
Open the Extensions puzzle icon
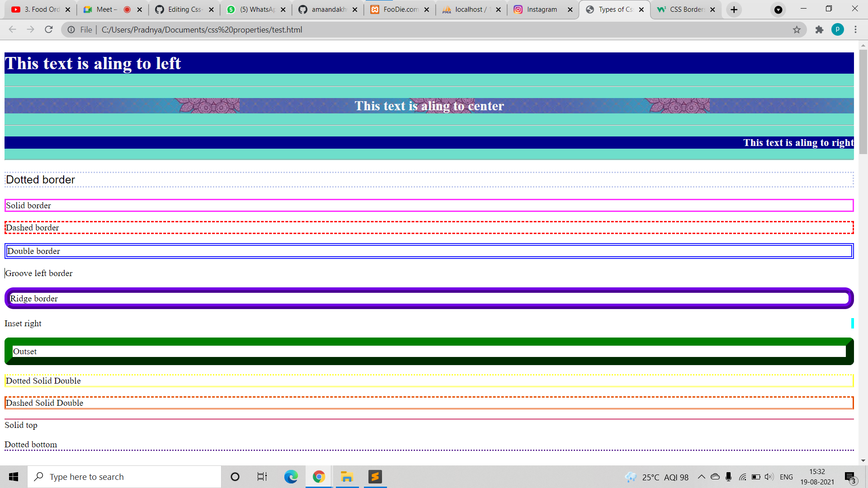pyautogui.click(x=819, y=30)
